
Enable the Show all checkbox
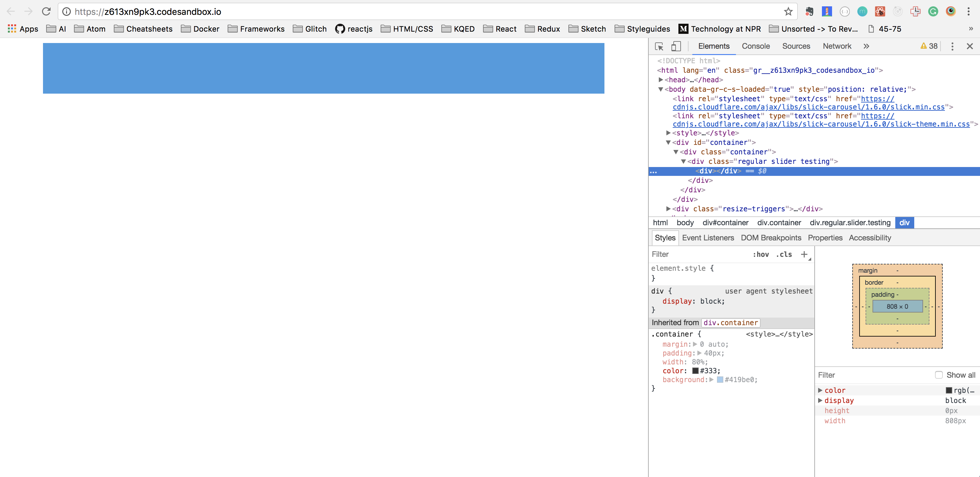coord(939,375)
